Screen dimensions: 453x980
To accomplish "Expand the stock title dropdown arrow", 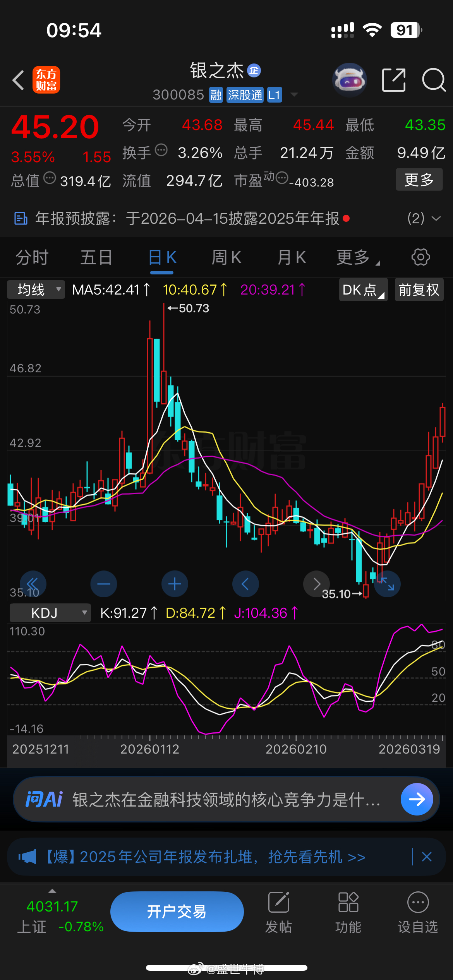I will tap(294, 95).
